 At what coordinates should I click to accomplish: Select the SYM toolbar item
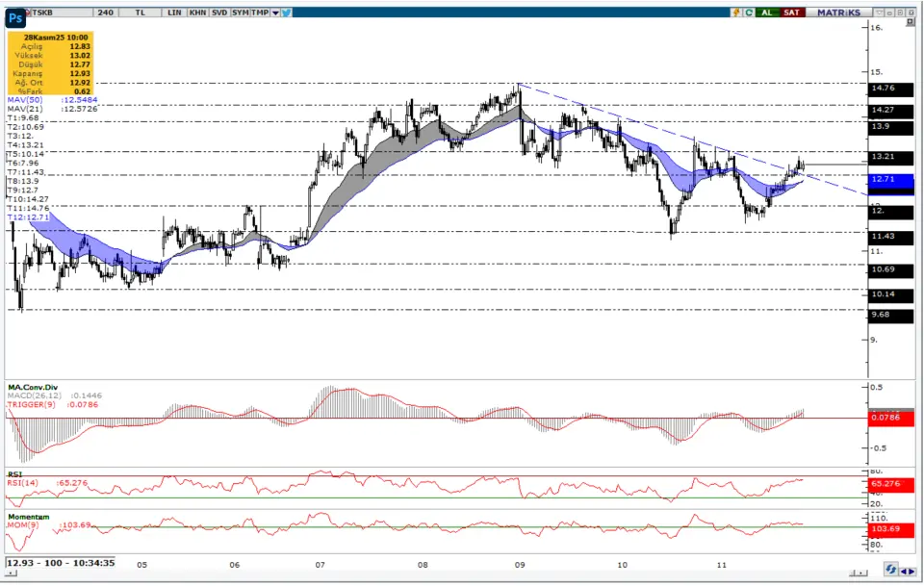click(x=242, y=13)
